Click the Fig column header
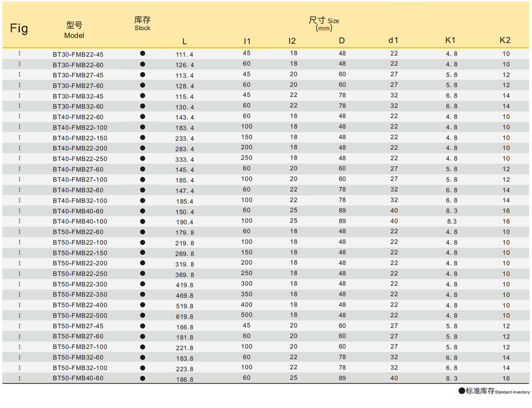Viewport: 532px width, 408px height. tap(19, 28)
